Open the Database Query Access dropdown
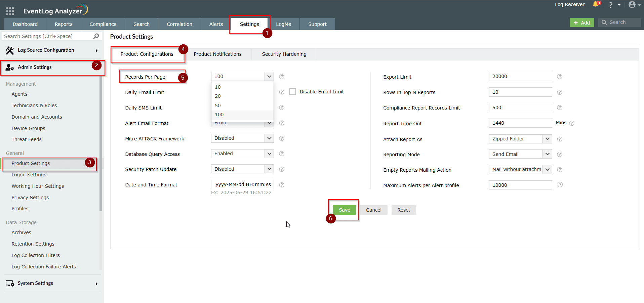 coord(242,154)
